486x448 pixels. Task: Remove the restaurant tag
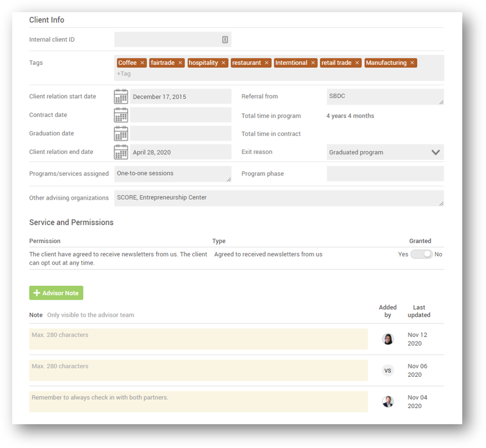tap(267, 63)
